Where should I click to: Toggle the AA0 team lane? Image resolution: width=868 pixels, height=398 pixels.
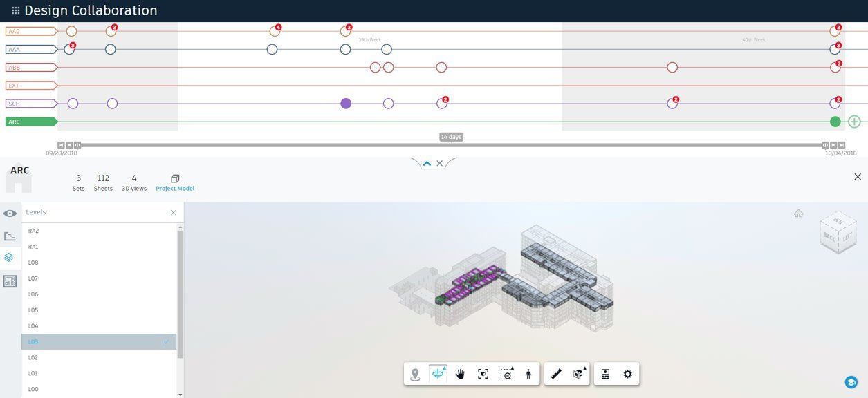[31, 31]
